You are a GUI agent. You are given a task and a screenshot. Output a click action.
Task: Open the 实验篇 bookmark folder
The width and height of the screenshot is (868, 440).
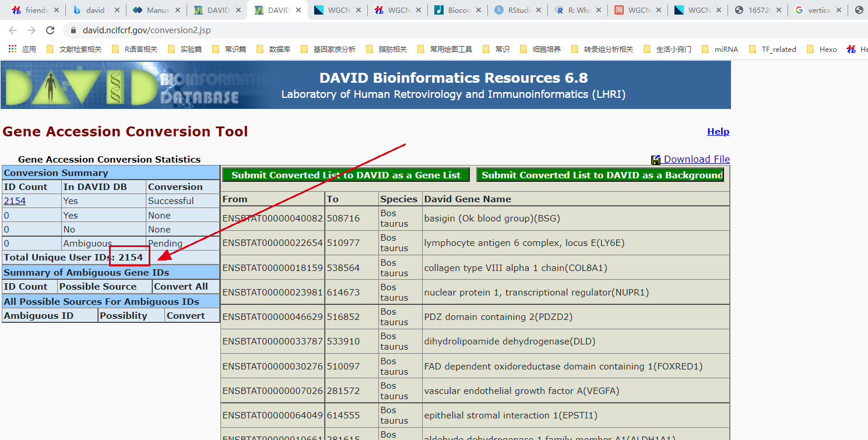click(x=185, y=50)
